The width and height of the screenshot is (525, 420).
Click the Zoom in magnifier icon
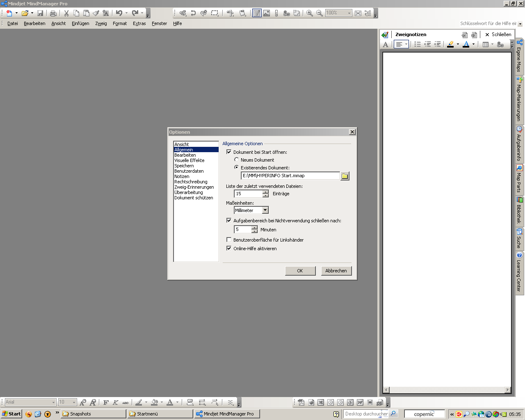(x=310, y=13)
